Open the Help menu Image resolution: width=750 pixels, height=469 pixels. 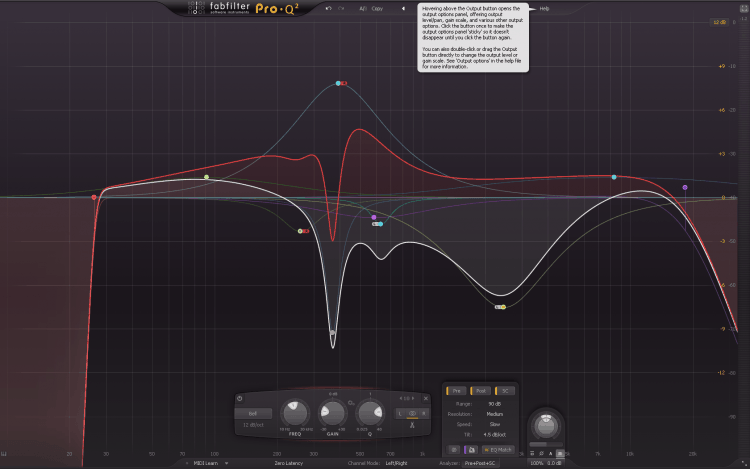[544, 9]
